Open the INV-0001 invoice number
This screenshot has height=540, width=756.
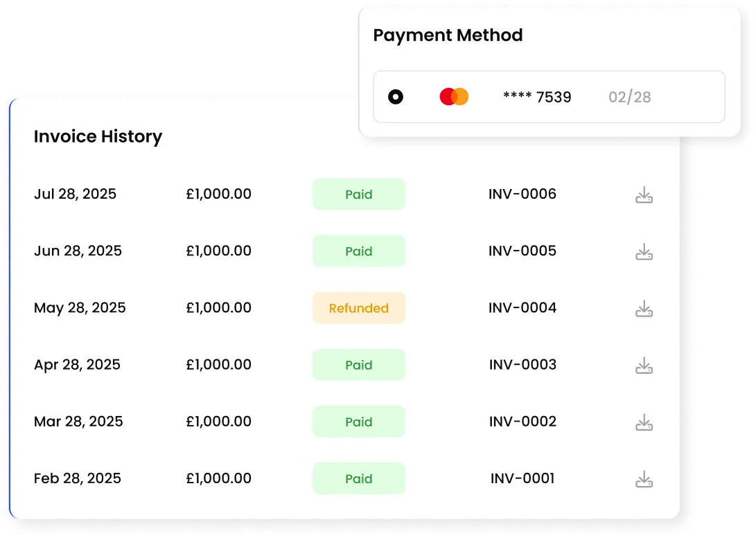click(x=522, y=478)
